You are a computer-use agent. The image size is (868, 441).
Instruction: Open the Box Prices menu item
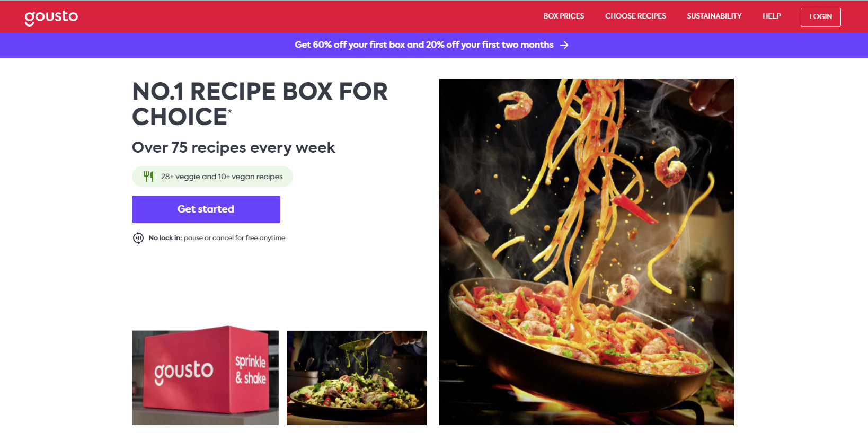point(563,16)
